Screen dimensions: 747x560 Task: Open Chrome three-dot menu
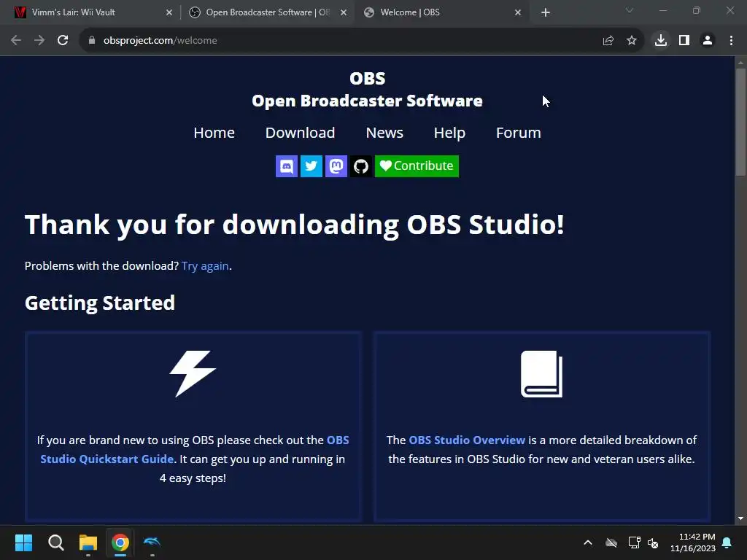pyautogui.click(x=731, y=41)
